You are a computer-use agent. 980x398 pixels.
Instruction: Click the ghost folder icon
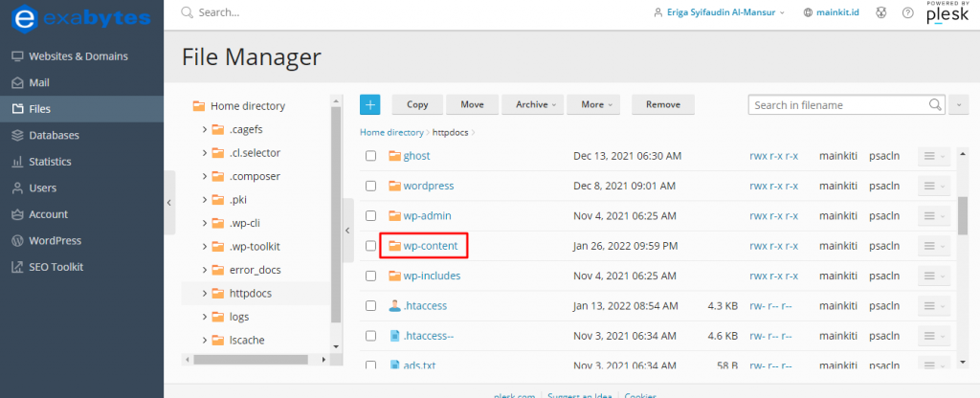pos(394,156)
